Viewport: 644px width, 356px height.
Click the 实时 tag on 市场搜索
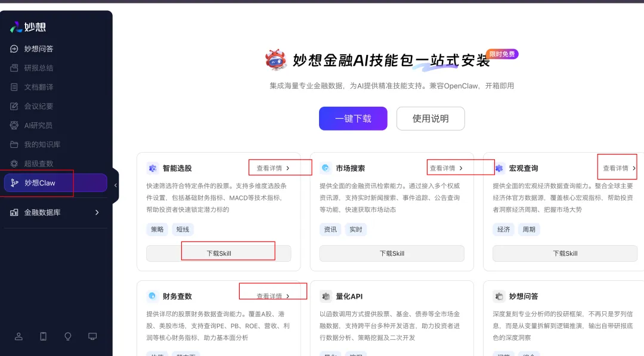tap(355, 230)
